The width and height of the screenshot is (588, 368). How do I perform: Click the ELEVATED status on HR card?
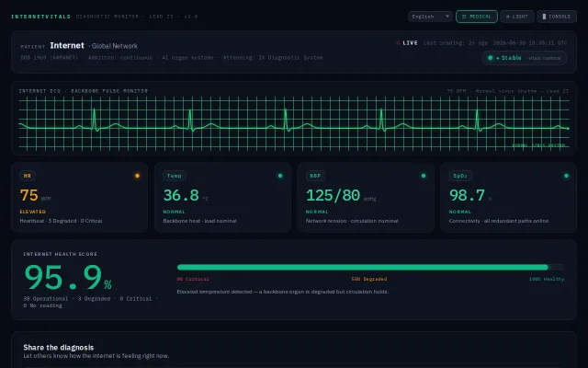pos(33,212)
